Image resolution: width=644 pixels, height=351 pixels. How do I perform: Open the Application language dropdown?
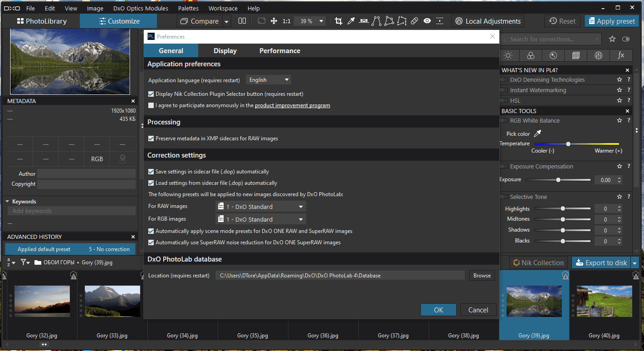268,80
